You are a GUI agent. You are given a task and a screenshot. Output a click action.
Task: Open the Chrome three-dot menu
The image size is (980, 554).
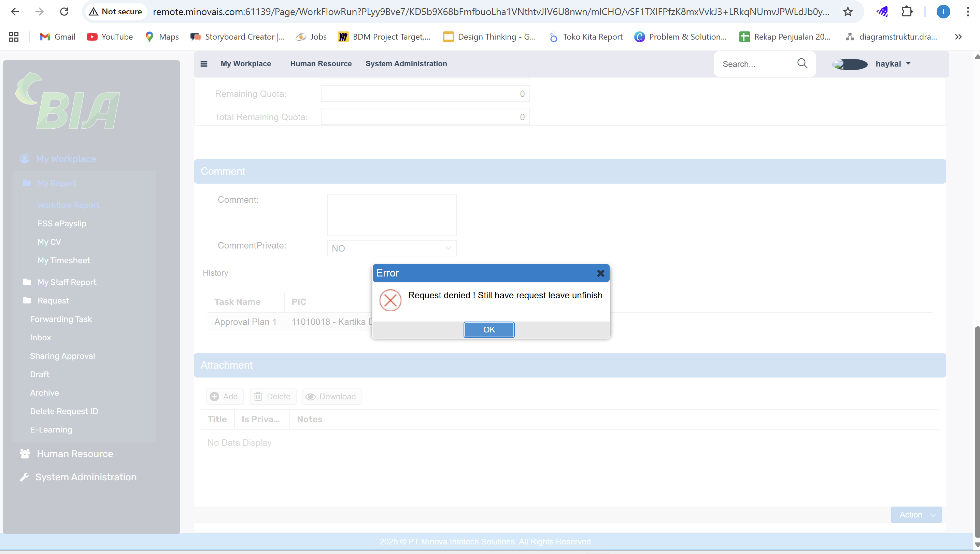[968, 12]
